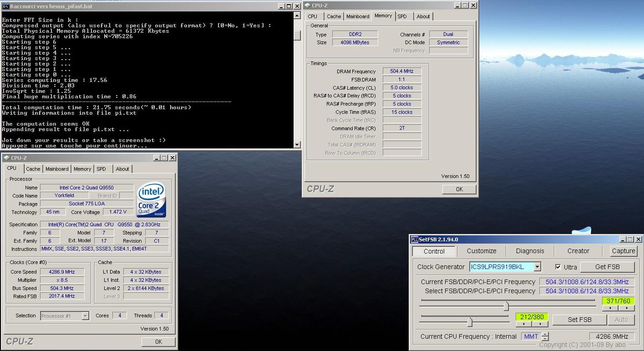
Task: Click the CAS# Latency 5.0 clocks value
Action: [402, 87]
